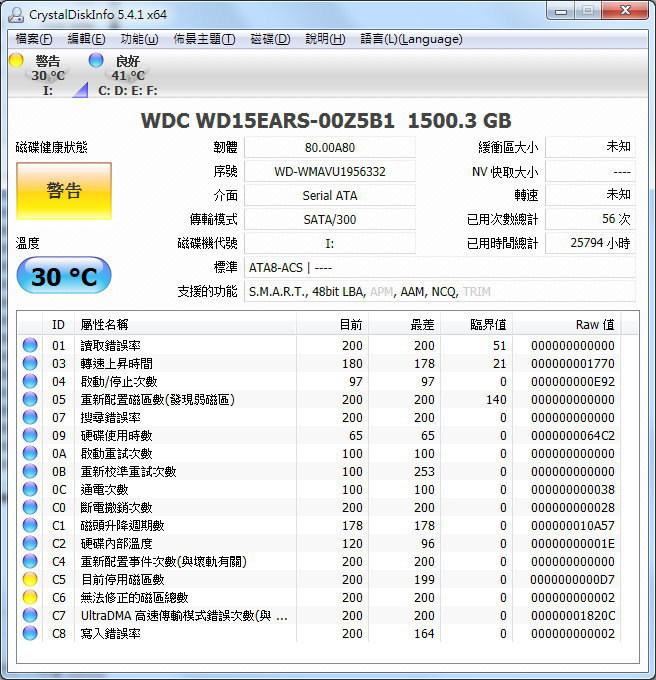Click raw value 0000000000D7
Image resolution: width=656 pixels, height=680 pixels.
coord(573,579)
